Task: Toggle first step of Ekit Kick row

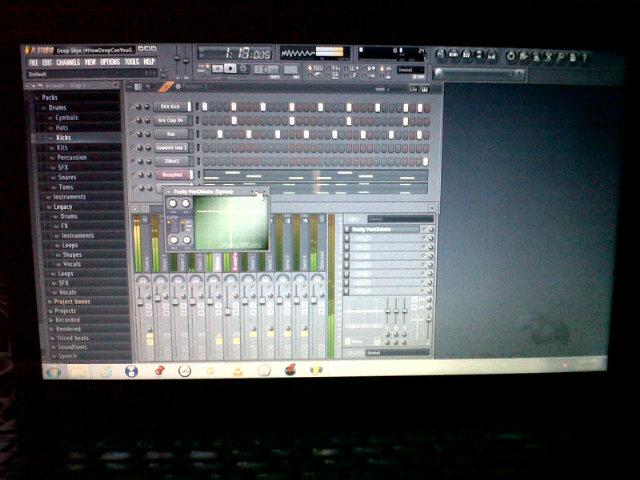Action: (x=204, y=107)
